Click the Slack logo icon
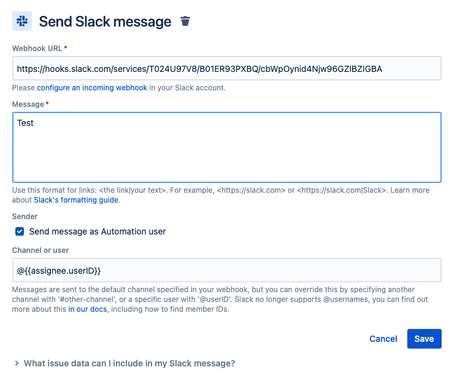 (x=22, y=21)
